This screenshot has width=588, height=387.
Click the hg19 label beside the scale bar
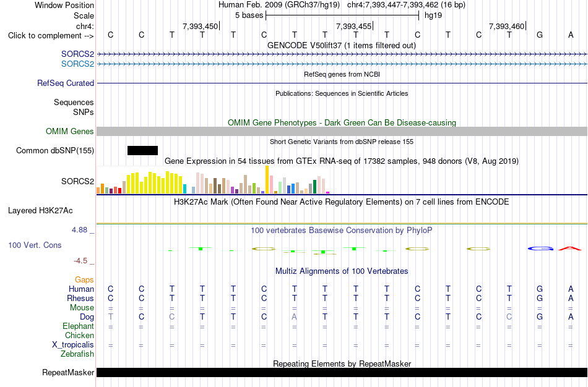click(433, 15)
